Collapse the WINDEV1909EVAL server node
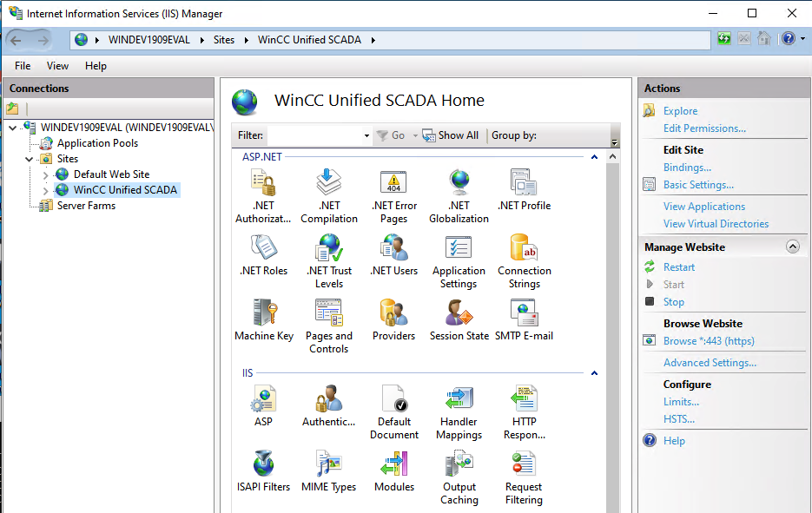This screenshot has height=513, width=812. pos(13,128)
